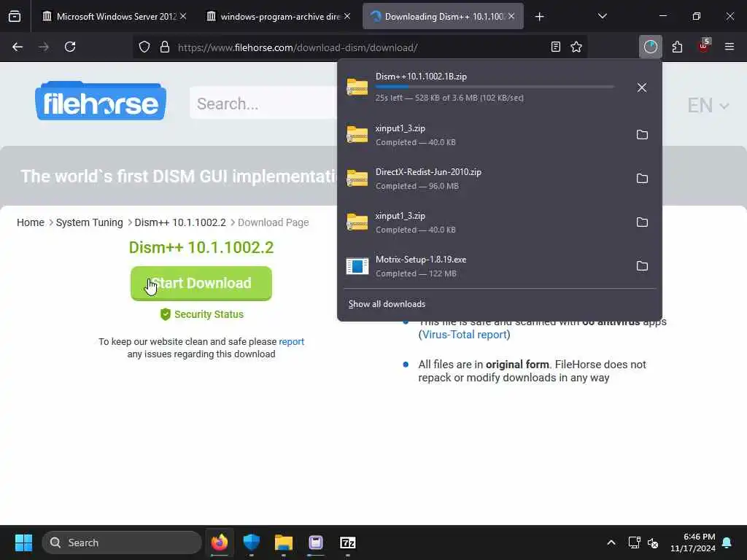747x560 pixels.
Task: Open DirectX-Redist-Jun-2010.zip download entry
Action: tap(481, 179)
